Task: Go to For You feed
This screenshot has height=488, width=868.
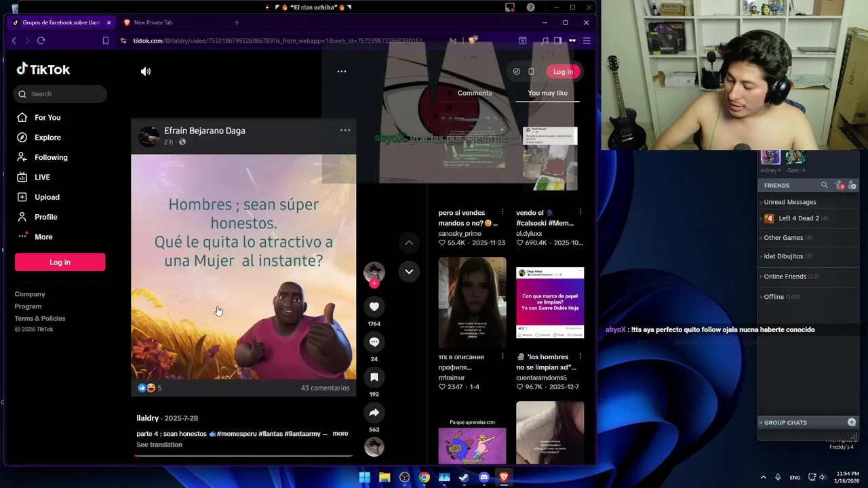Action: click(39, 118)
